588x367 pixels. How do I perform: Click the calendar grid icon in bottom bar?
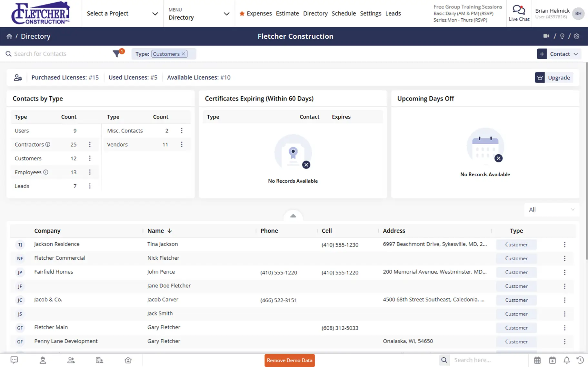(x=537, y=360)
